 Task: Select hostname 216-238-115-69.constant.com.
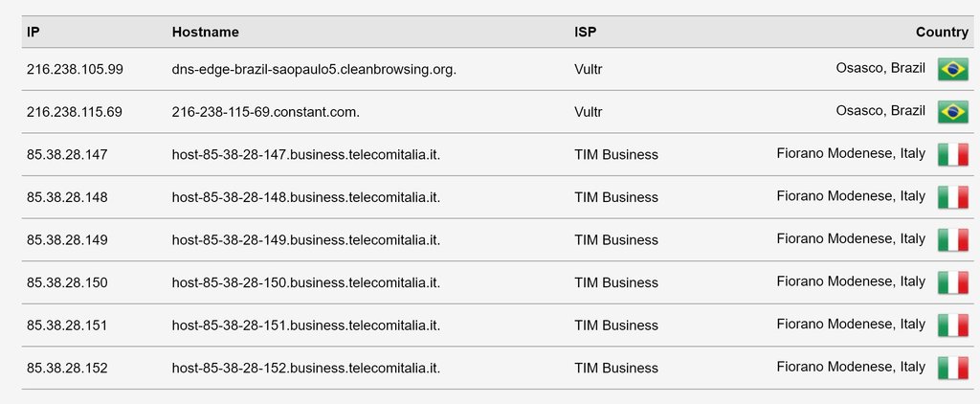point(265,112)
